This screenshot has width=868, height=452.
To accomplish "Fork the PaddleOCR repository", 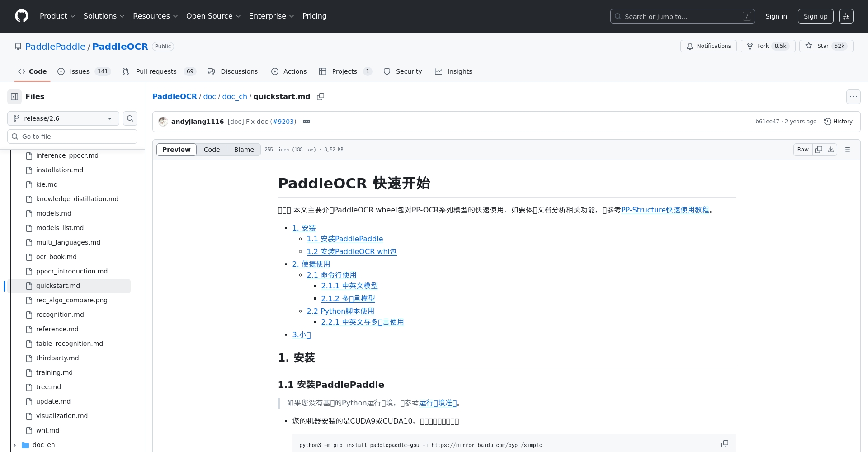I will [768, 46].
